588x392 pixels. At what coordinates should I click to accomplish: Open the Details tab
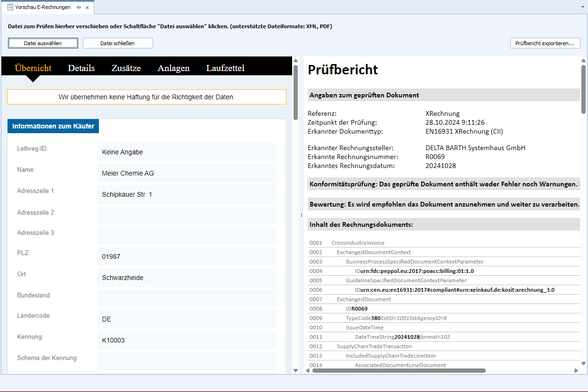[81, 68]
